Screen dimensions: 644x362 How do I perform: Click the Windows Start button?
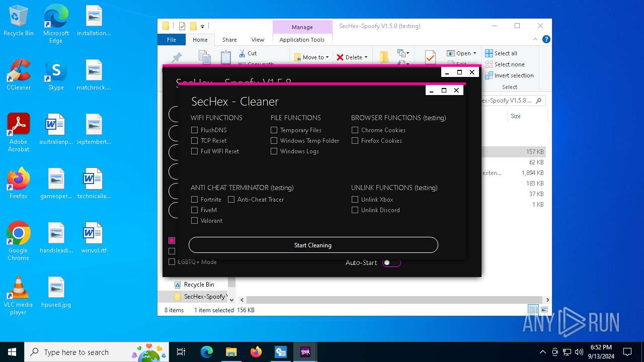[12, 352]
